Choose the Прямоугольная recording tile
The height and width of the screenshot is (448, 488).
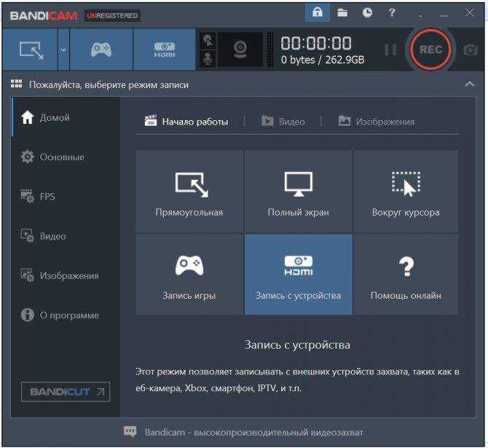click(189, 192)
